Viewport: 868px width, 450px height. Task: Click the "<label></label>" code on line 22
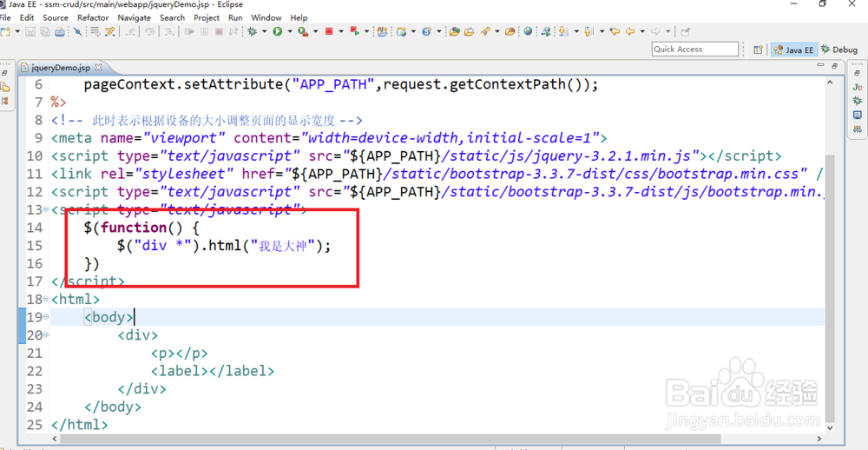click(x=212, y=371)
